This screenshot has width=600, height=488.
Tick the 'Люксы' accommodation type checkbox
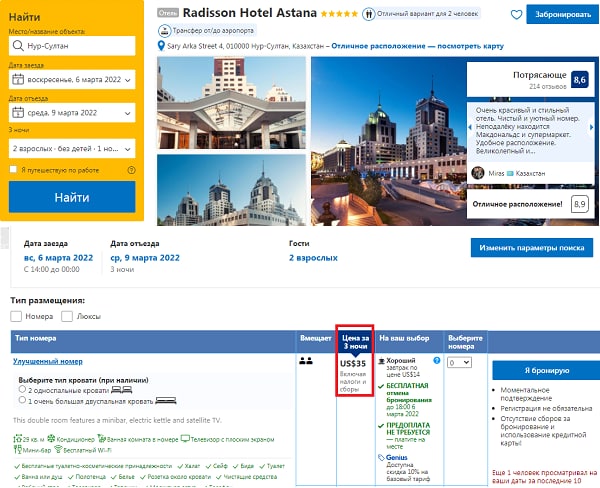point(67,316)
